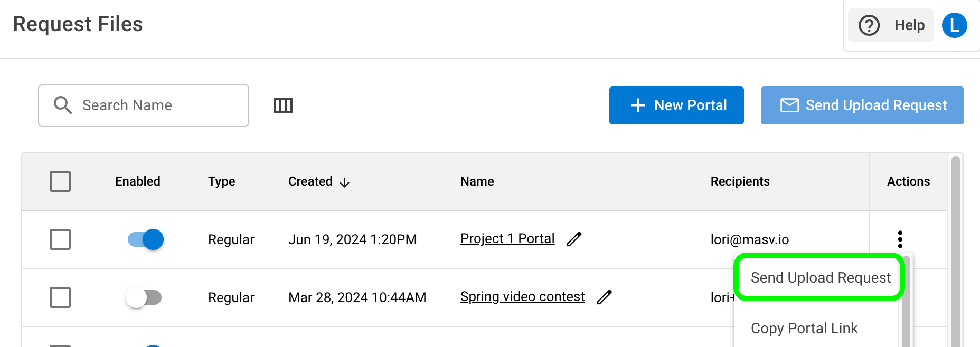This screenshot has width=980, height=347.
Task: Click the Help question mark icon
Action: pyautogui.click(x=869, y=25)
